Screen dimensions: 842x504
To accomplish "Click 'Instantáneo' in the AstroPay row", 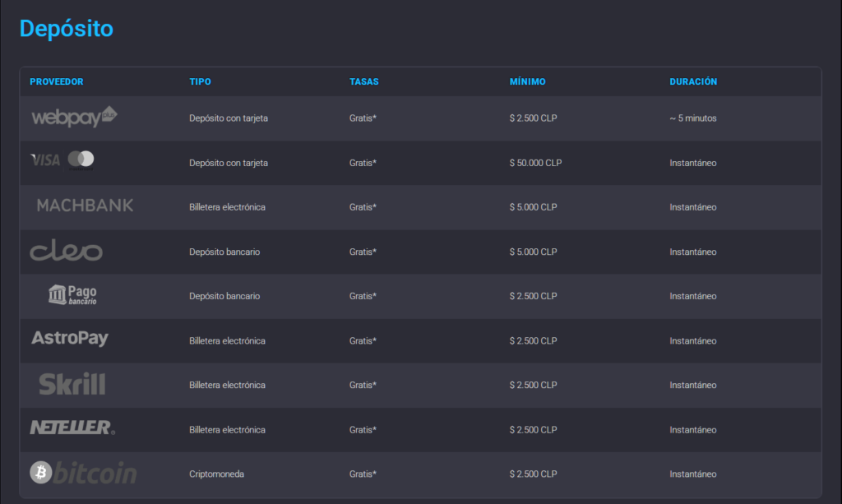I will pos(692,341).
